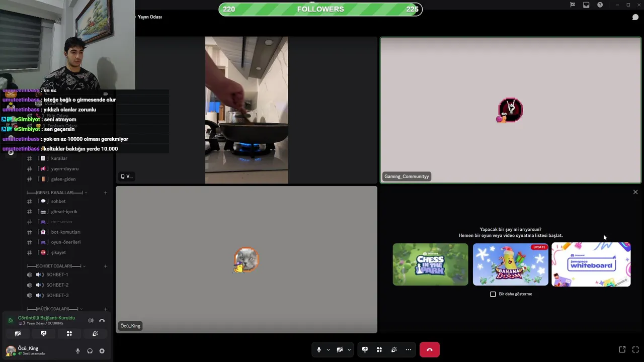The image size is (644, 362).
Task: Mute microphone in user panel
Action: tap(77, 351)
